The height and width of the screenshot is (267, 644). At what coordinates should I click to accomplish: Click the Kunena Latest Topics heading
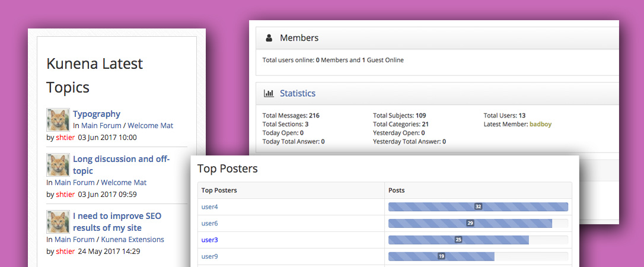coord(94,75)
